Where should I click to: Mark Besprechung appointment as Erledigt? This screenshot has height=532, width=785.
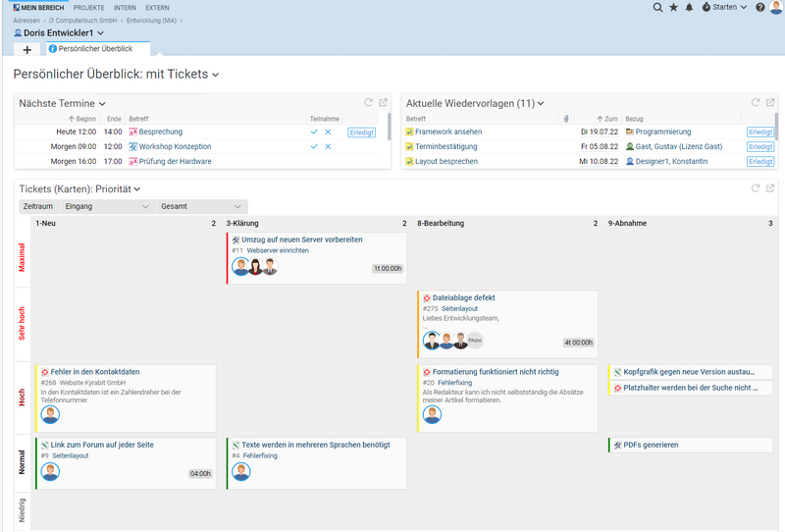pyautogui.click(x=362, y=133)
